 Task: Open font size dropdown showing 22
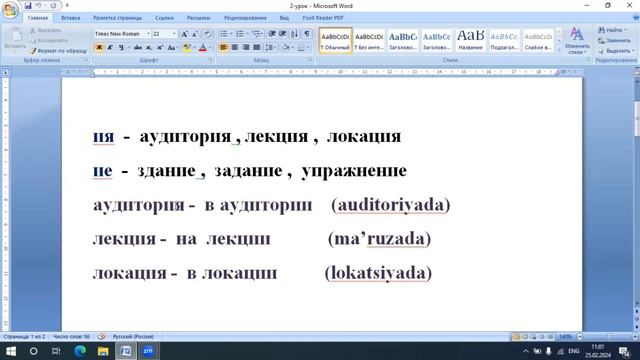[x=175, y=34]
